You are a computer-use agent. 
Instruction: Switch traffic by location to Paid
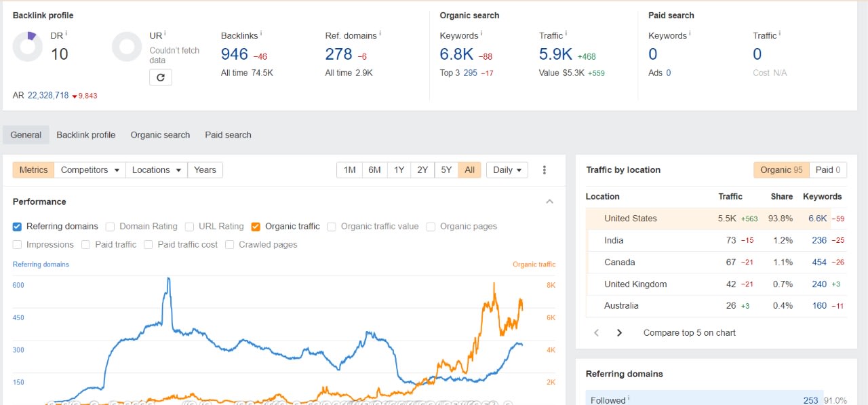[x=828, y=170]
